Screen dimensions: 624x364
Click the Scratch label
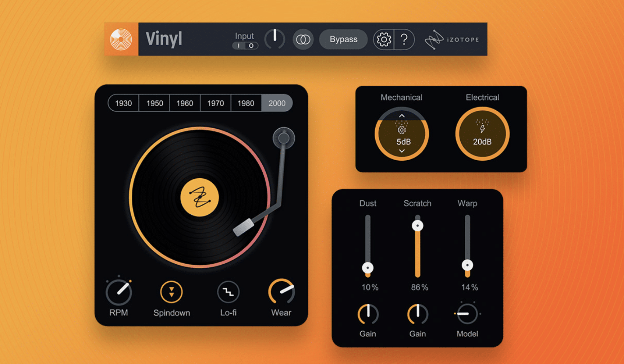coord(418,203)
